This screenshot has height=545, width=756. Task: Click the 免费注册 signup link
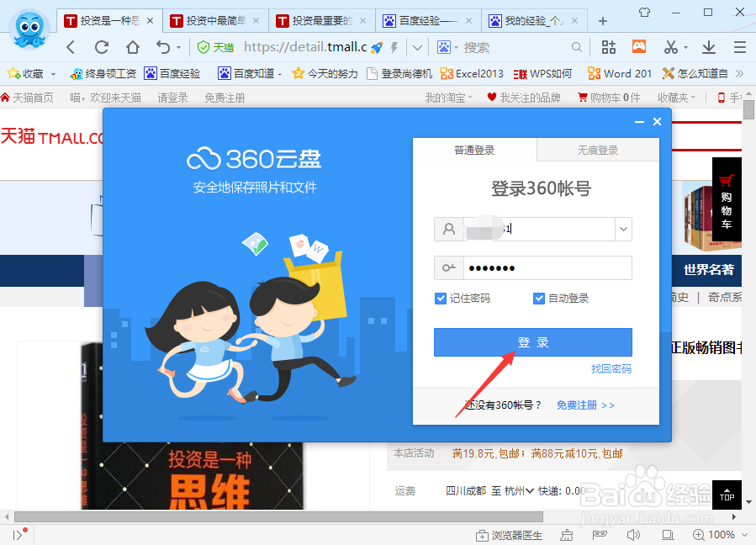(579, 405)
